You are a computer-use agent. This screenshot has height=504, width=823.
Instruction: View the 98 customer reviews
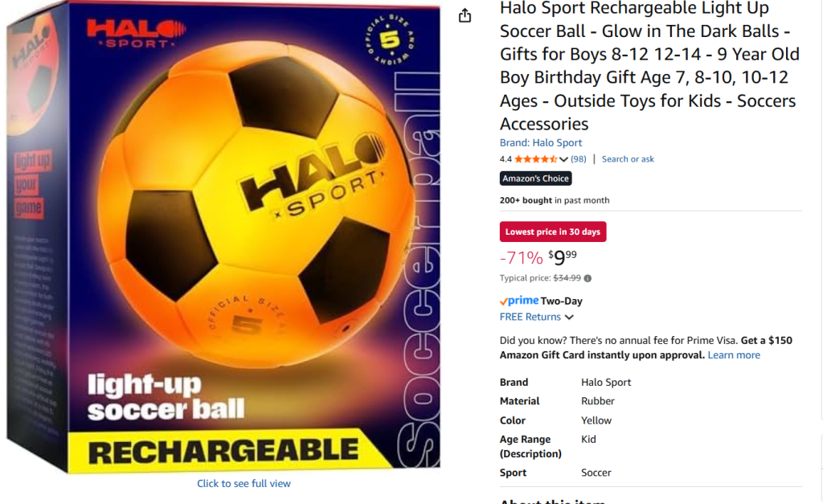coord(579,159)
